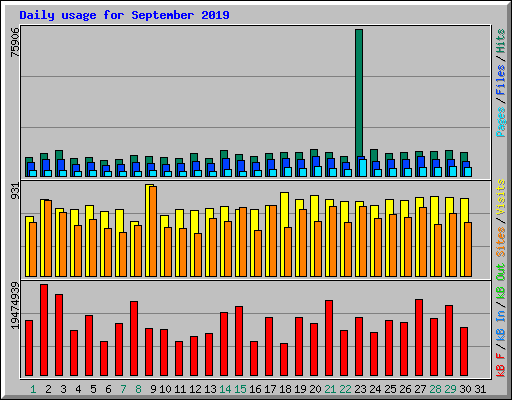This screenshot has width=512, height=400.
Task: Click day label 4 on the x-axis
Action: coord(78,389)
